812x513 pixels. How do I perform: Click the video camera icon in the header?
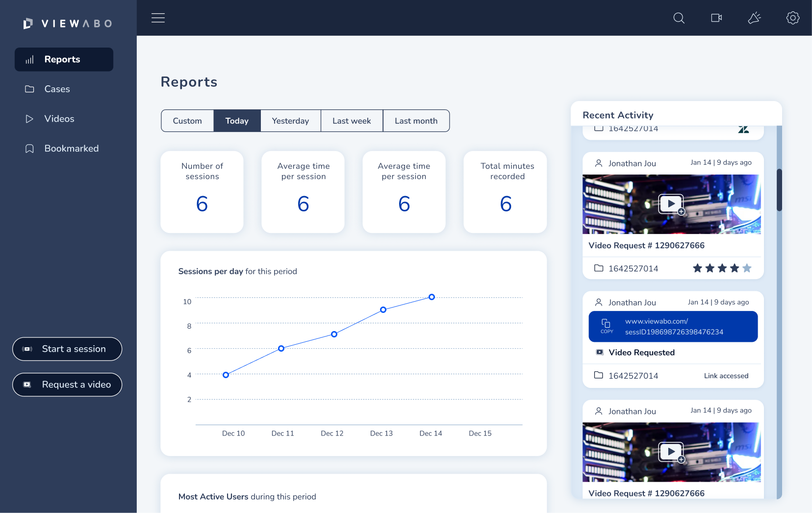[x=716, y=18]
